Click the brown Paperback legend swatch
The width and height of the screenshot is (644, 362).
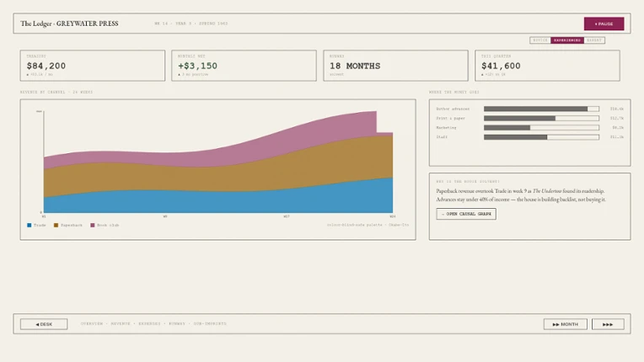56,225
